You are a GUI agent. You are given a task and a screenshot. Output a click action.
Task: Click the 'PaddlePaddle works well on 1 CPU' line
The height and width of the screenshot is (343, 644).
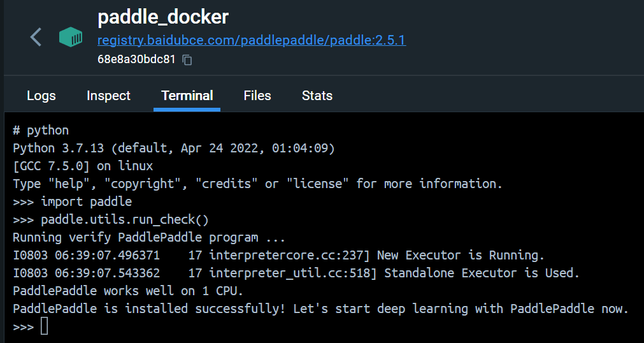(128, 291)
